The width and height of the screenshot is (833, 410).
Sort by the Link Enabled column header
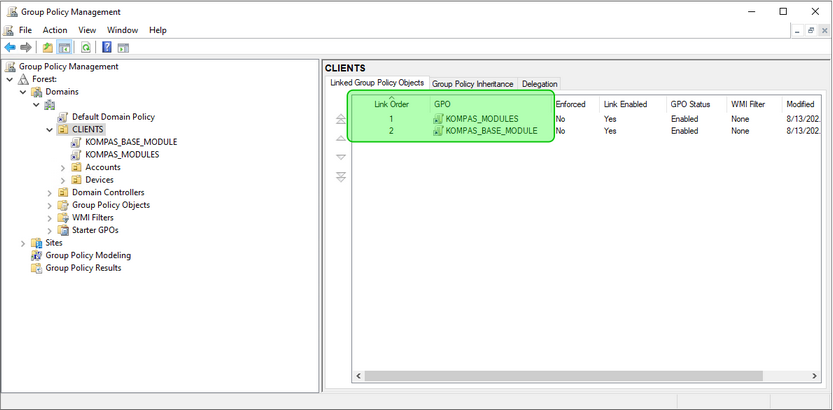633,104
